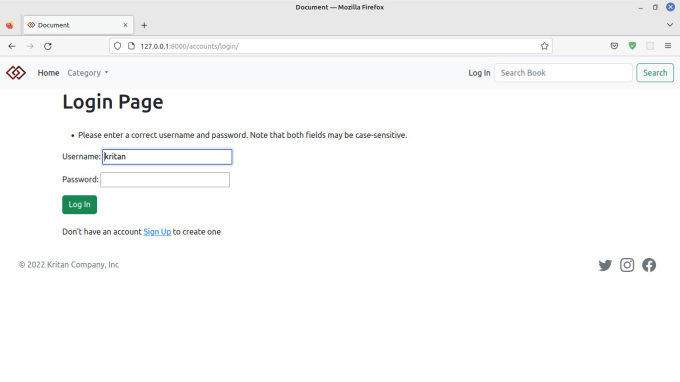680x382 pixels.
Task: Open the green shield extension icon
Action: coord(632,46)
